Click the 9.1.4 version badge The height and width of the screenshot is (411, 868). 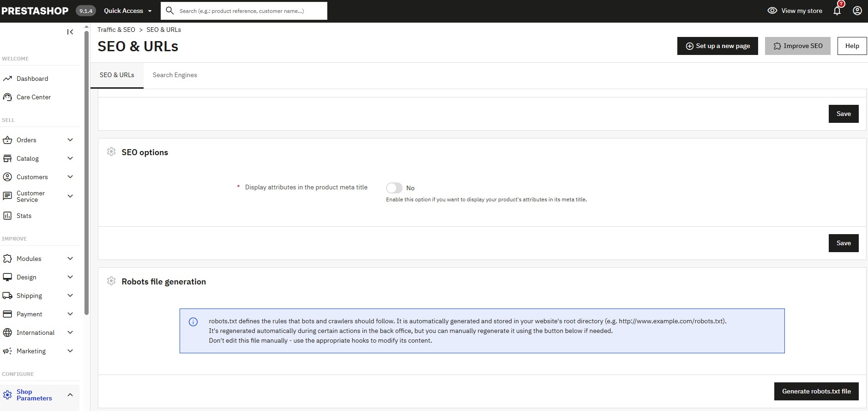point(86,11)
